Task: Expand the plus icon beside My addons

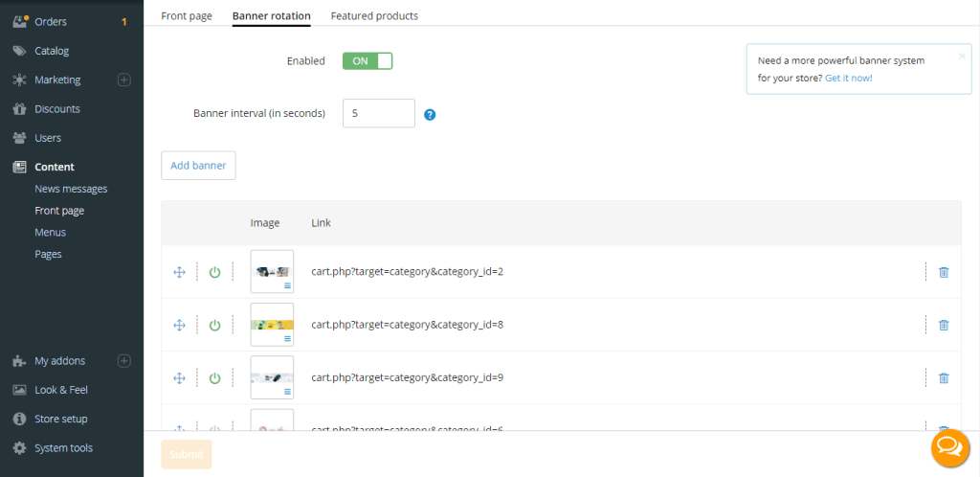Action: 124,361
